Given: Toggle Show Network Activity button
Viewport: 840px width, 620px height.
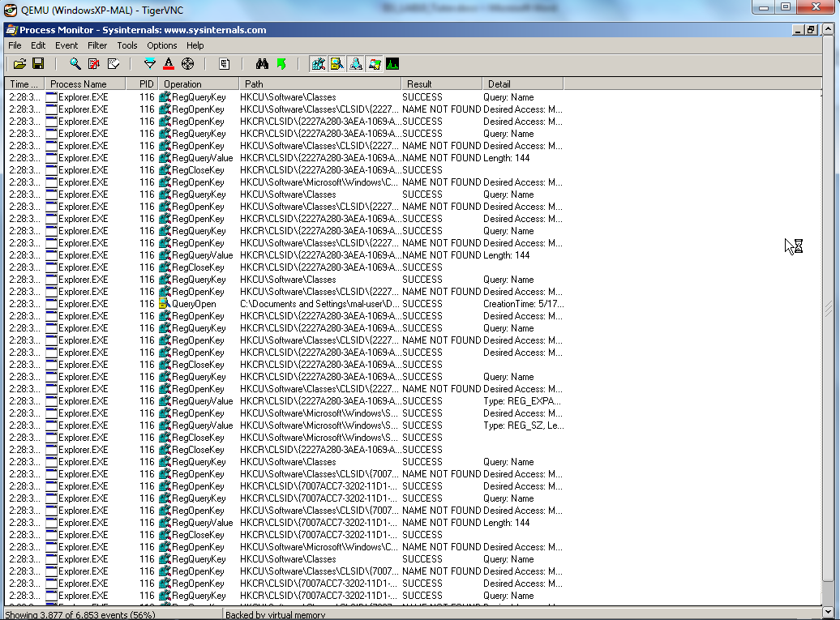Looking at the screenshot, I should pyautogui.click(x=356, y=64).
